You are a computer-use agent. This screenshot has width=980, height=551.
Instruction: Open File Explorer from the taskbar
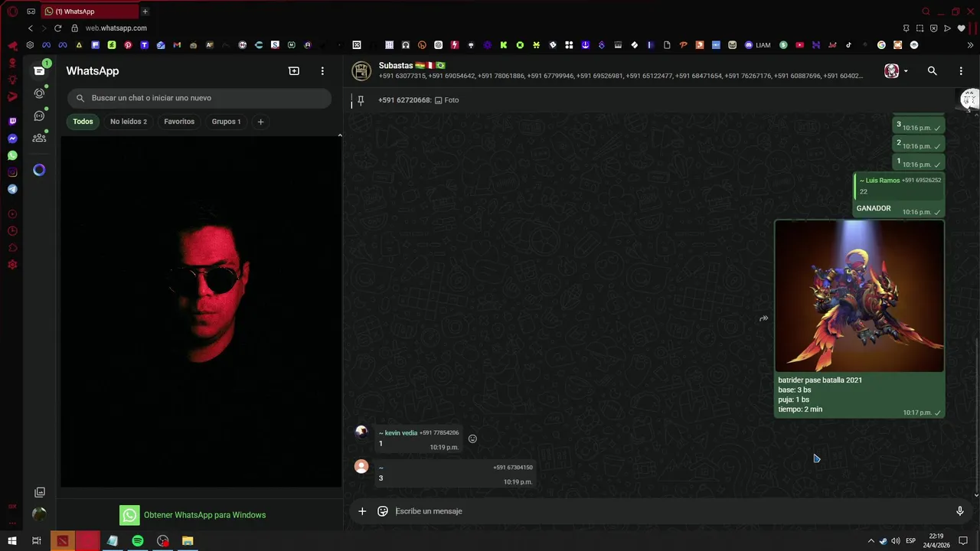tap(188, 541)
